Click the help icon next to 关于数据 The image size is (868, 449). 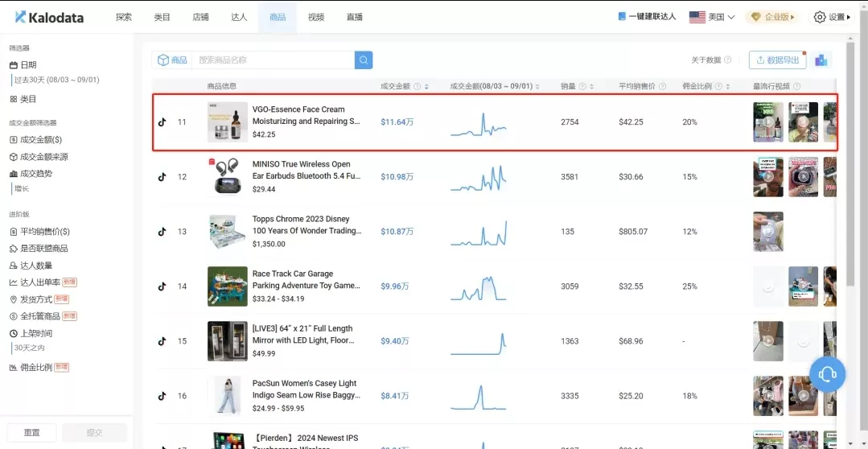pyautogui.click(x=727, y=60)
